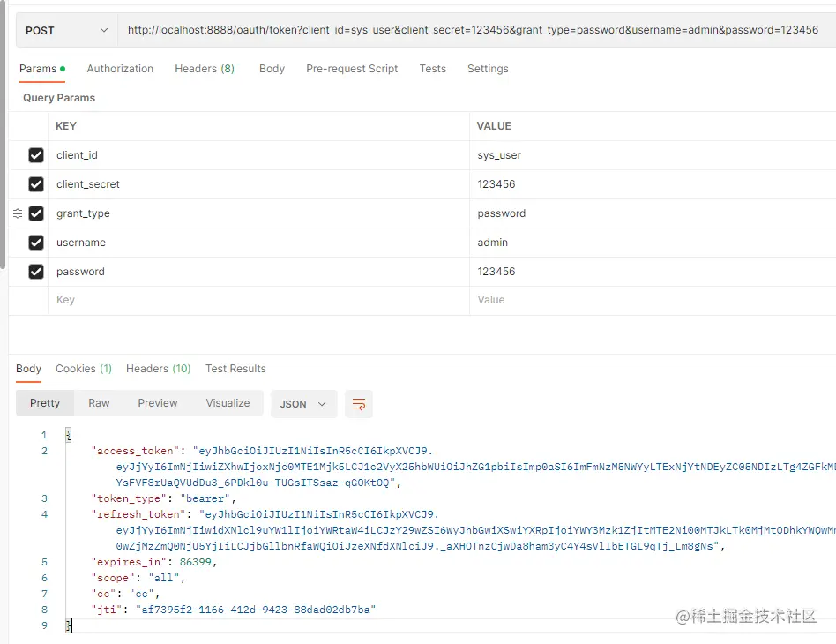The width and height of the screenshot is (836, 644).
Task: Click the VALUE column header
Action: (494, 126)
